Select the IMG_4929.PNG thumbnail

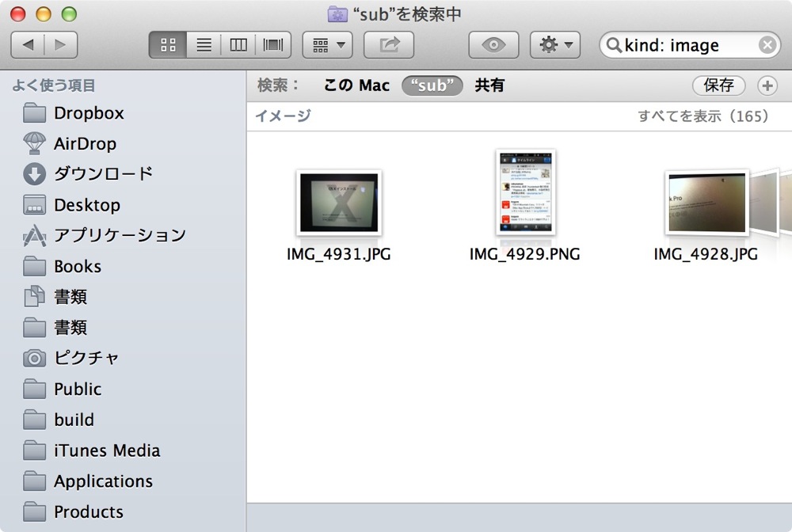525,192
